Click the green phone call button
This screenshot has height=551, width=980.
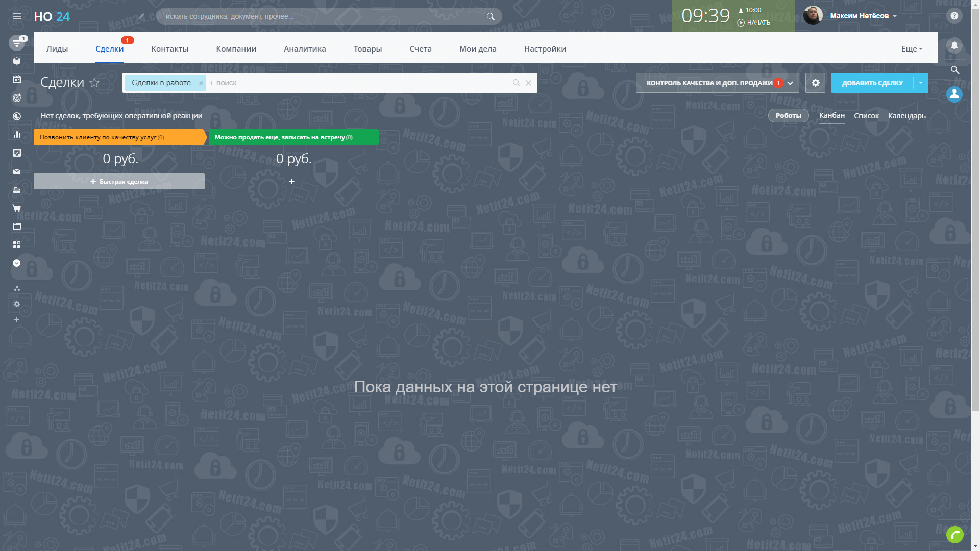[954, 534]
